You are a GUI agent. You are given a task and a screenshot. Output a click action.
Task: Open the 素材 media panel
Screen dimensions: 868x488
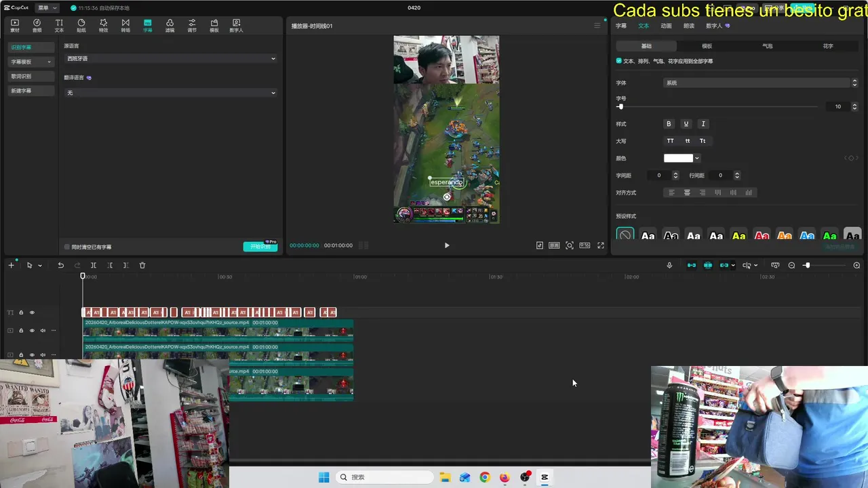(15, 26)
